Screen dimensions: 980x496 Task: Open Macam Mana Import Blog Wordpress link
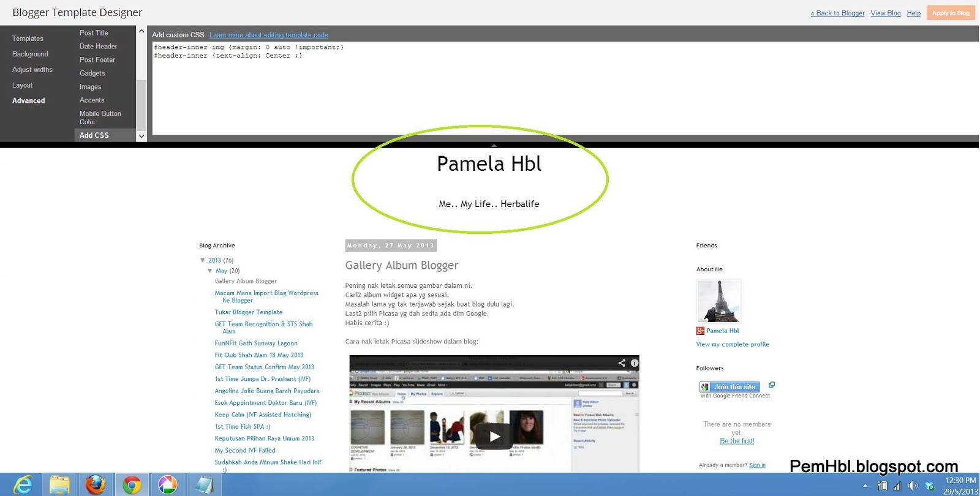click(266, 296)
